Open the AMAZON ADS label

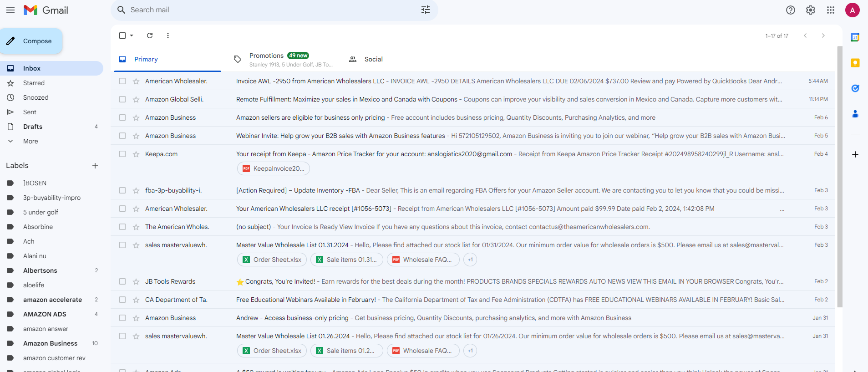click(51, 314)
